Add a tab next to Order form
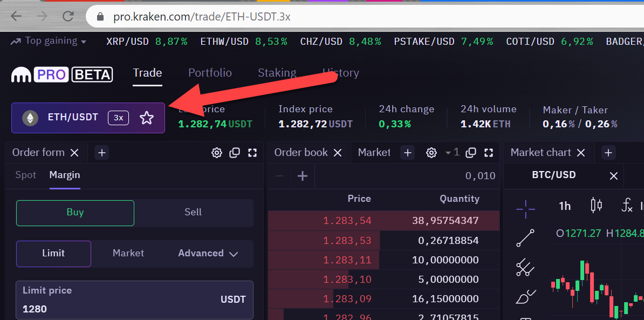Image resolution: width=644 pixels, height=320 pixels. point(102,153)
